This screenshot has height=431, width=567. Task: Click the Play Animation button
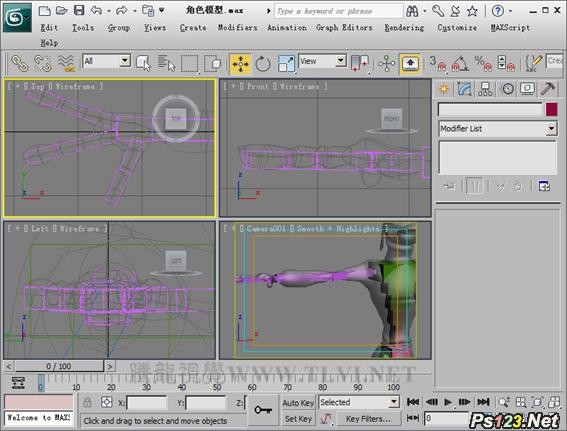[448, 402]
